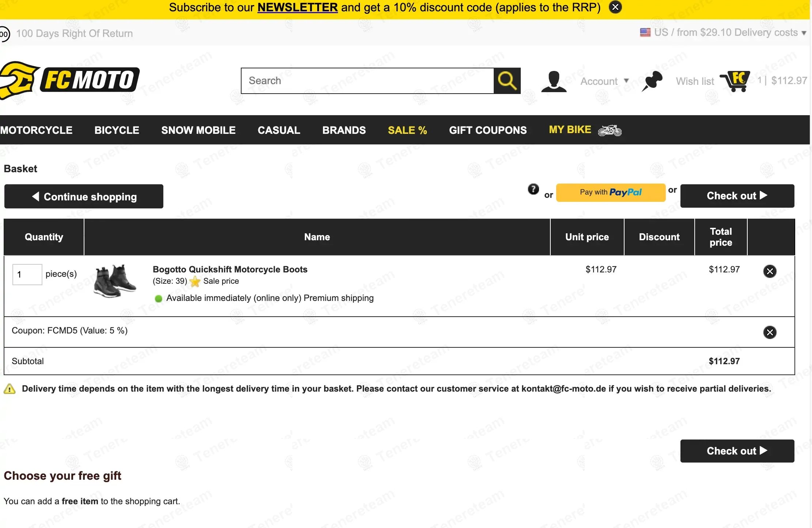
Task: Click the Choose your free gift heading
Action: [x=62, y=476]
